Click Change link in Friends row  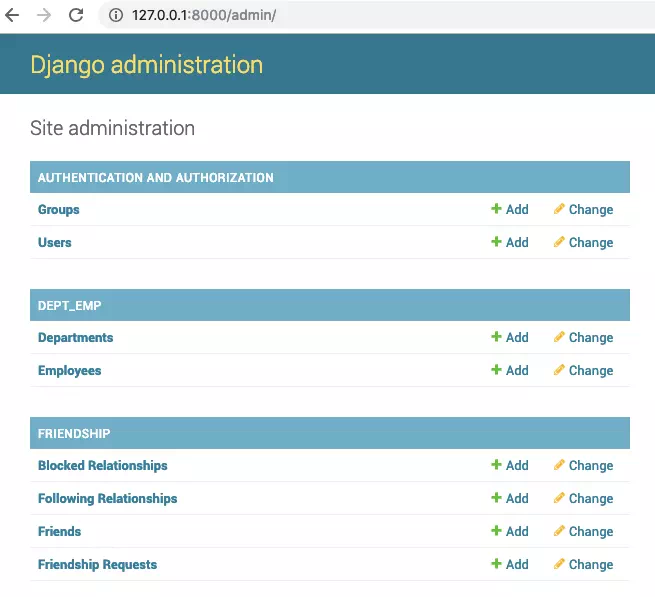coord(591,531)
